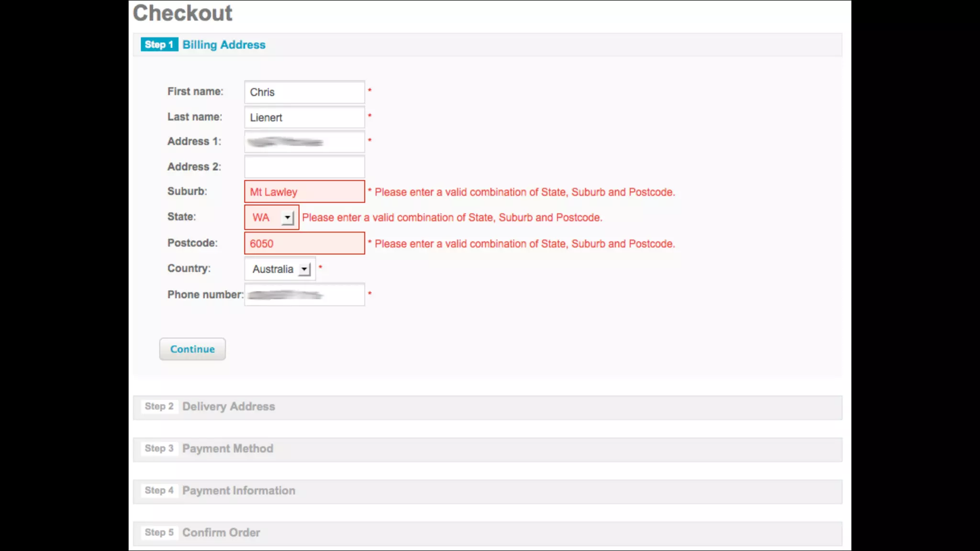Click the Last name input field

tap(304, 118)
